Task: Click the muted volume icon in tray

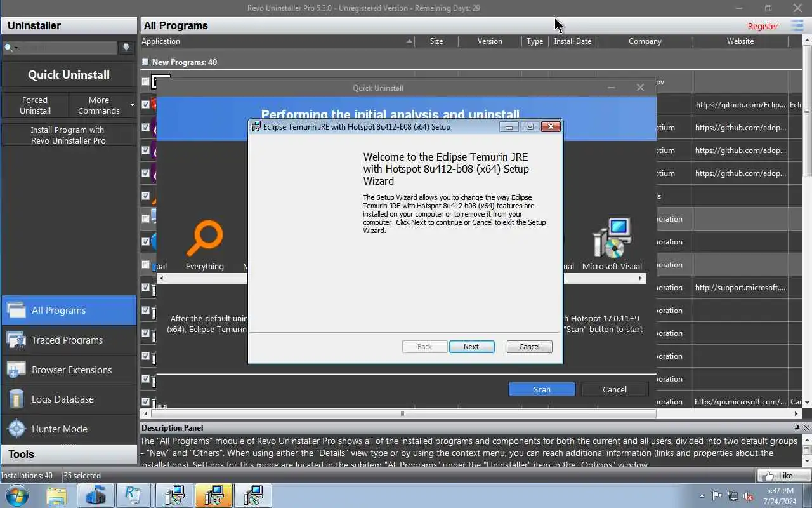Action: [749, 496]
